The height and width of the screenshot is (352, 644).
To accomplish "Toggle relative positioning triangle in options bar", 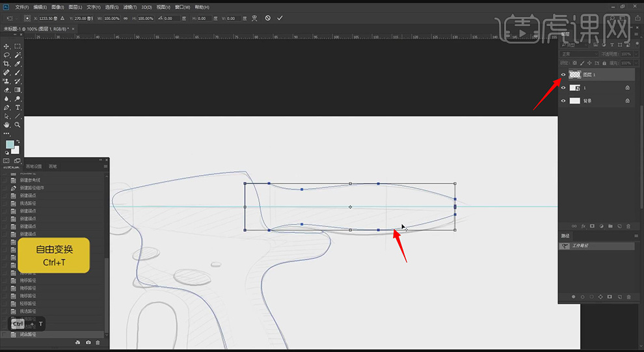I will coord(62,18).
